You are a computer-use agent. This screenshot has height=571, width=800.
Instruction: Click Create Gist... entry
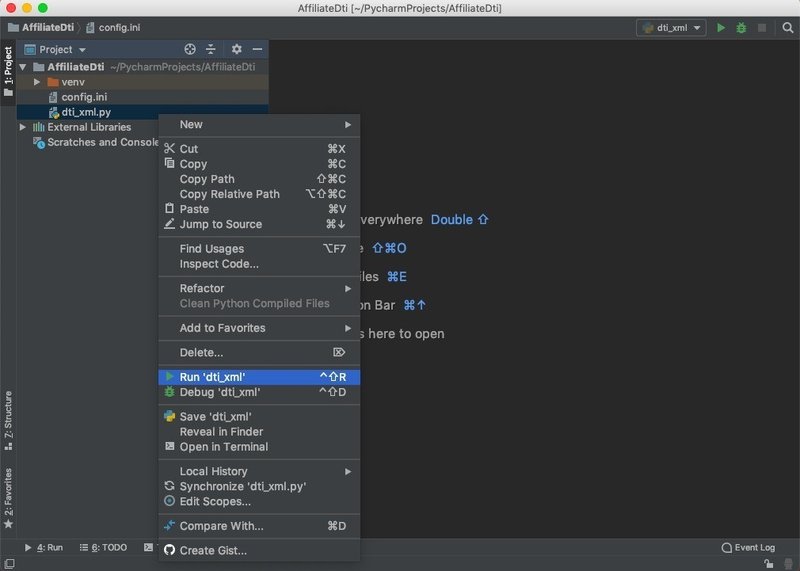pyautogui.click(x=259, y=551)
